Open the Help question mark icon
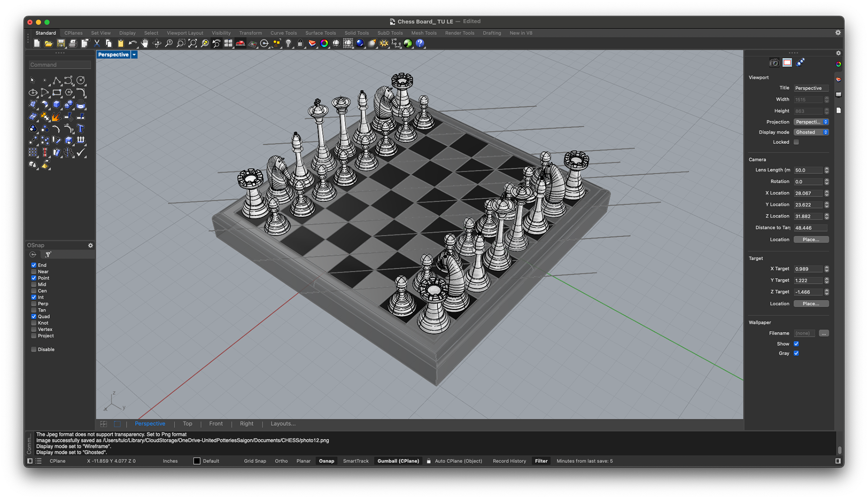Image resolution: width=868 pixels, height=499 pixels. [420, 43]
